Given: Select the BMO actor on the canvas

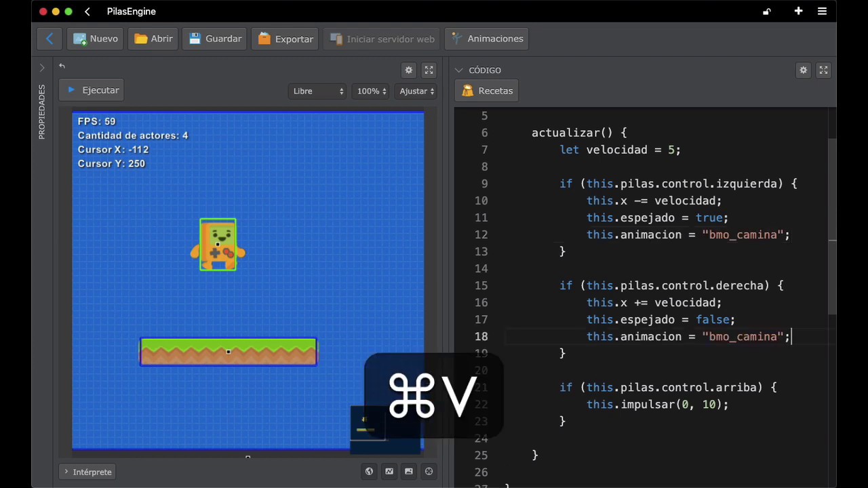Looking at the screenshot, I should click(218, 245).
